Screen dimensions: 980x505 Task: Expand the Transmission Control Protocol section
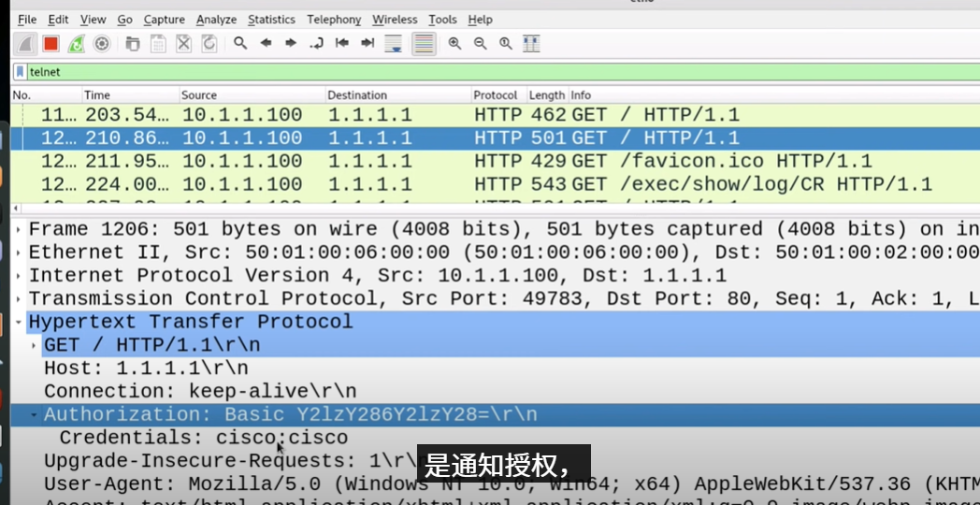[20, 298]
